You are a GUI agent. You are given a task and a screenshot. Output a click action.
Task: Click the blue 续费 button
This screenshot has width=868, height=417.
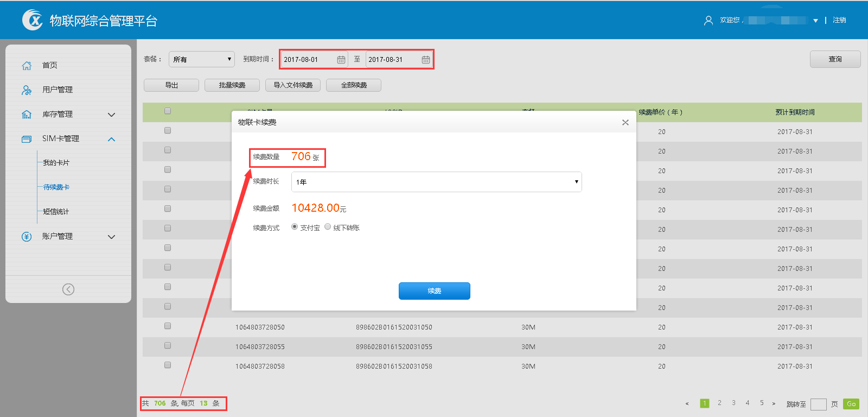point(434,291)
